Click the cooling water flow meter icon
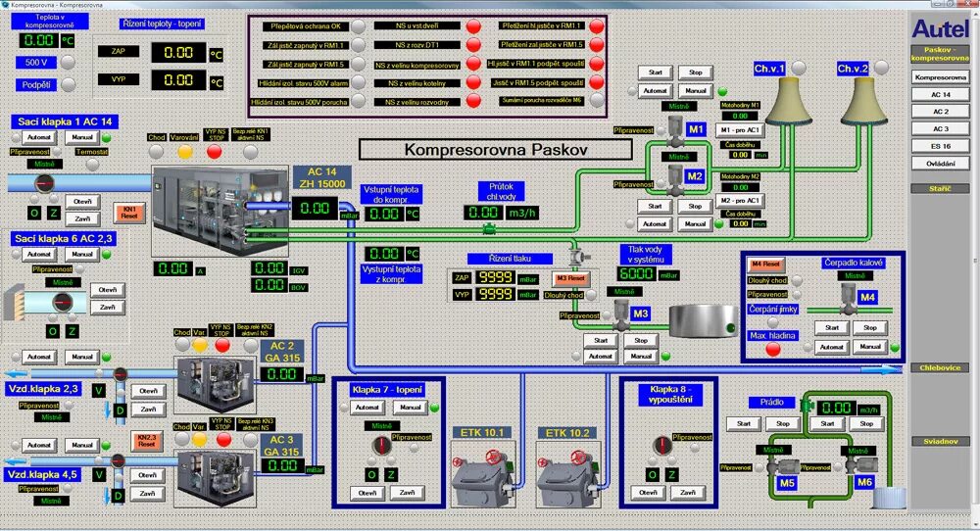The image size is (980, 531). (x=490, y=230)
